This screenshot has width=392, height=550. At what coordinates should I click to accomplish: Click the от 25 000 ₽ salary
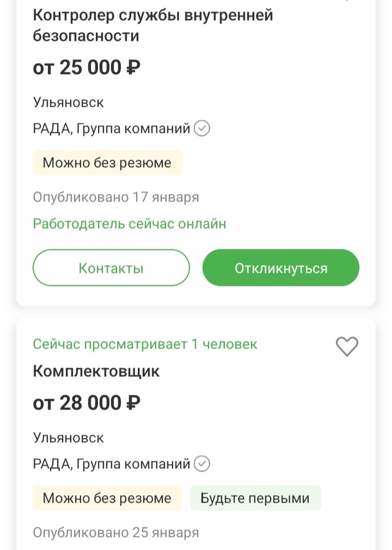coord(87,68)
